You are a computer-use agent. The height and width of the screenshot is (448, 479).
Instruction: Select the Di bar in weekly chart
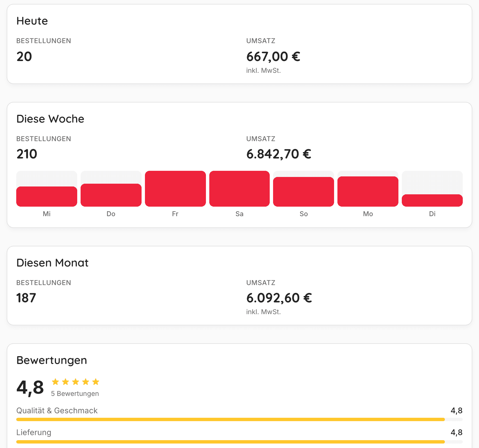point(432,200)
